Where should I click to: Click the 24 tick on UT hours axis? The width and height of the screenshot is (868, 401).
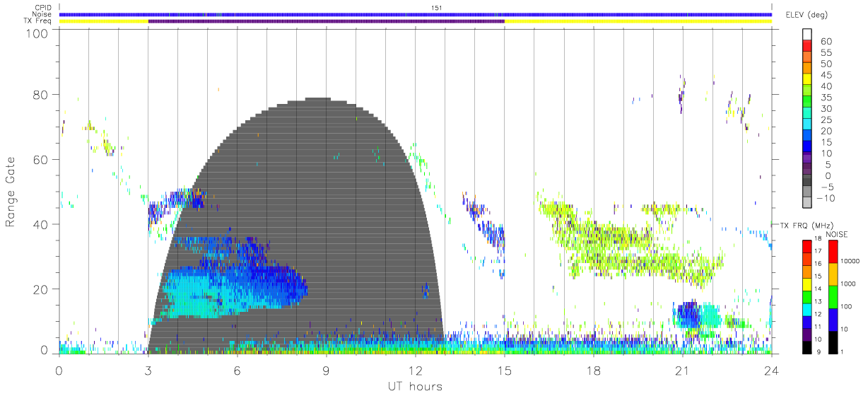772,370
